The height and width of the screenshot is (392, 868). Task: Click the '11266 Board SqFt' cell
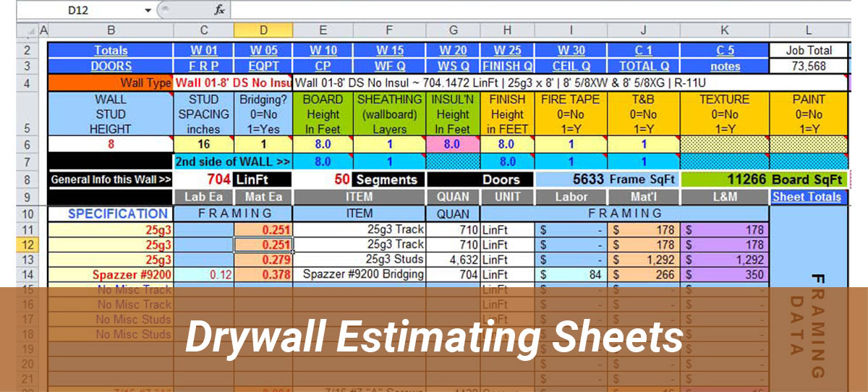[764, 179]
